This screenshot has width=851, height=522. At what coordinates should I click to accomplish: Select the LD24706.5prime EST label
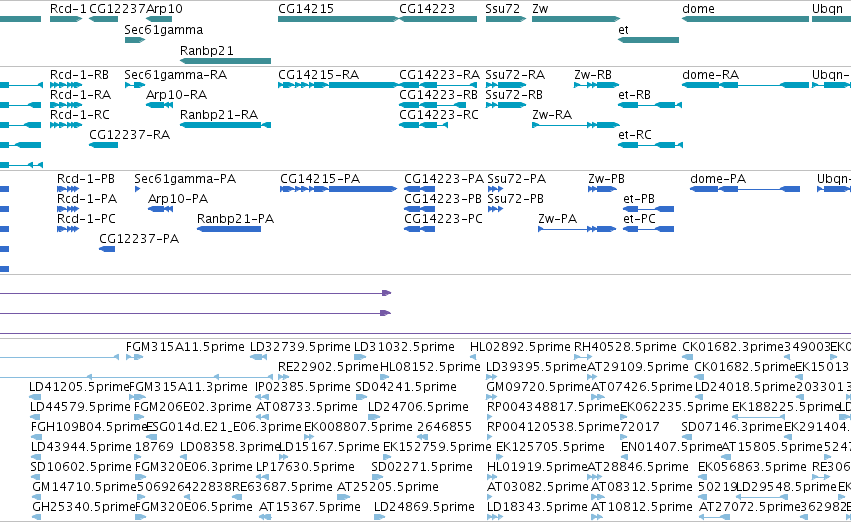418,407
